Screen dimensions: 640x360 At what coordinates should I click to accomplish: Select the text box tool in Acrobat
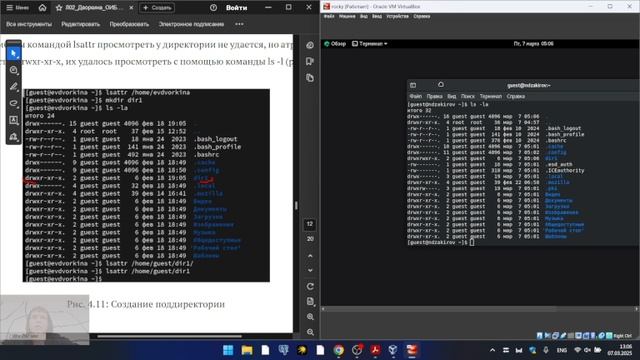(13, 120)
